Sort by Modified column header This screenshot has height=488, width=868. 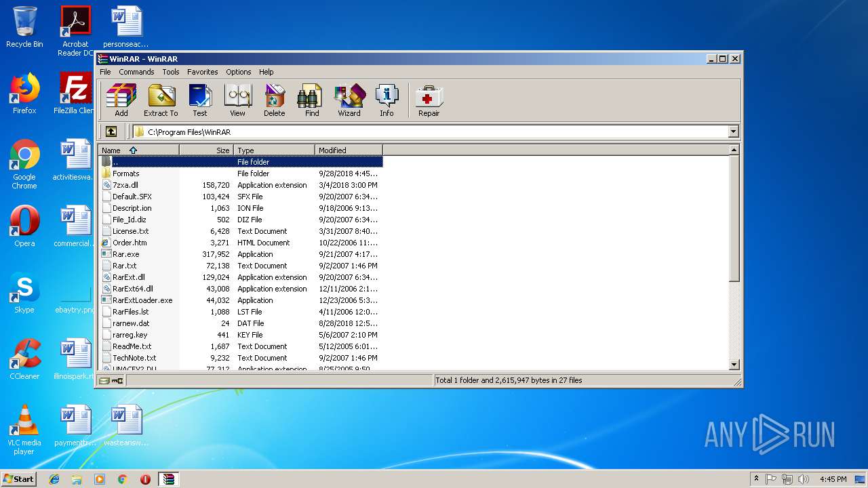349,150
